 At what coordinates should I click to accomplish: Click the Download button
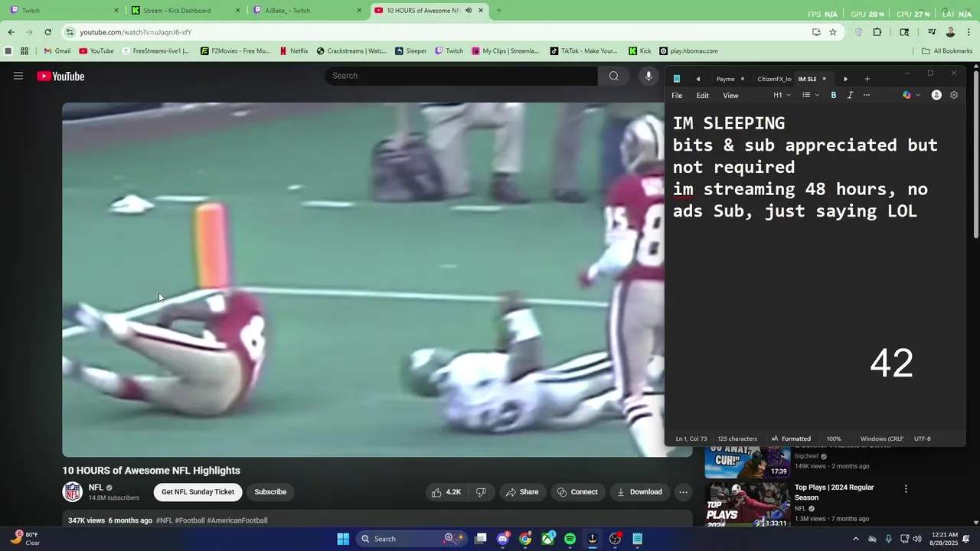(639, 492)
